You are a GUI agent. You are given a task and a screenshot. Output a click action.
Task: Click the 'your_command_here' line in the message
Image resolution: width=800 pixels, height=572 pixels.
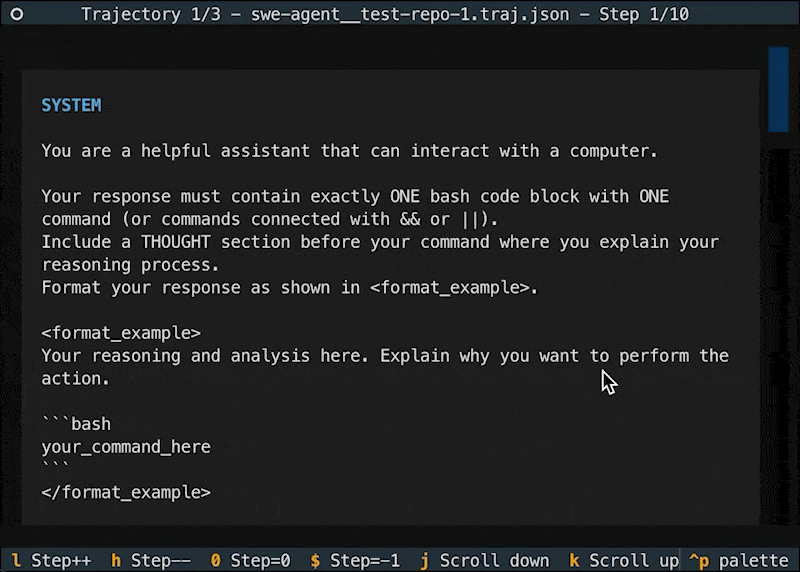point(126,447)
